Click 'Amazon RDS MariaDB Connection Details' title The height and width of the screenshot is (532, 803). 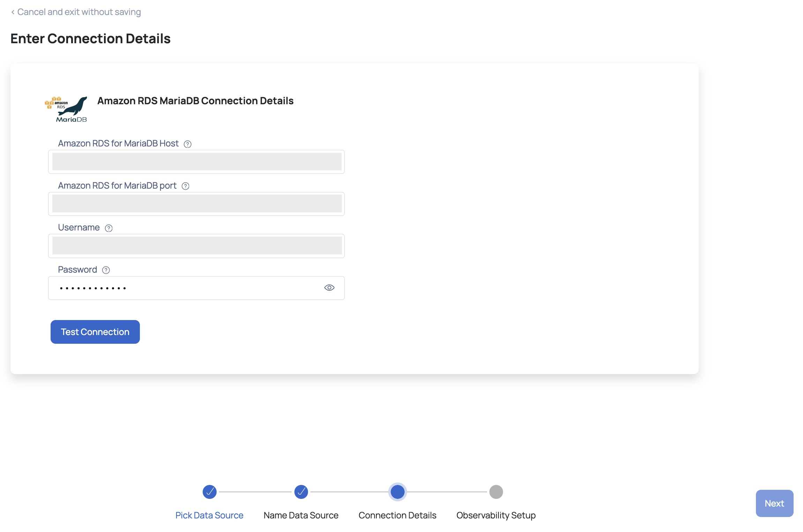pyautogui.click(x=195, y=101)
